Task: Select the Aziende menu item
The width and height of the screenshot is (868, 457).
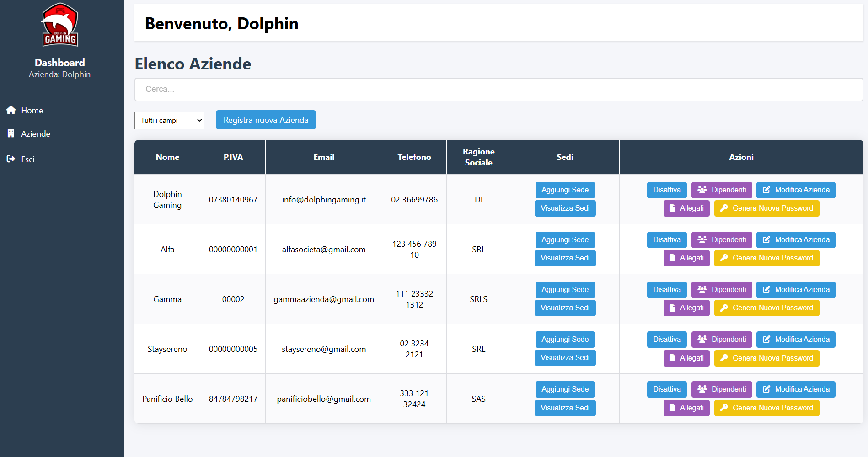Action: pyautogui.click(x=36, y=134)
